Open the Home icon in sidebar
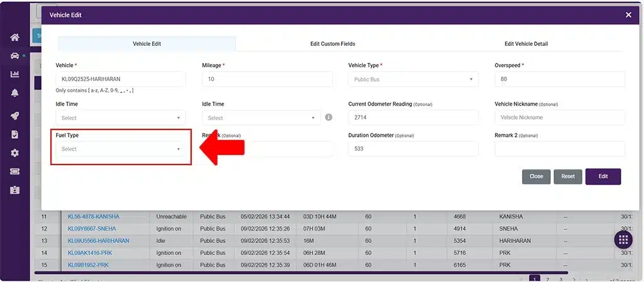The height and width of the screenshot is (282, 644). point(15,37)
